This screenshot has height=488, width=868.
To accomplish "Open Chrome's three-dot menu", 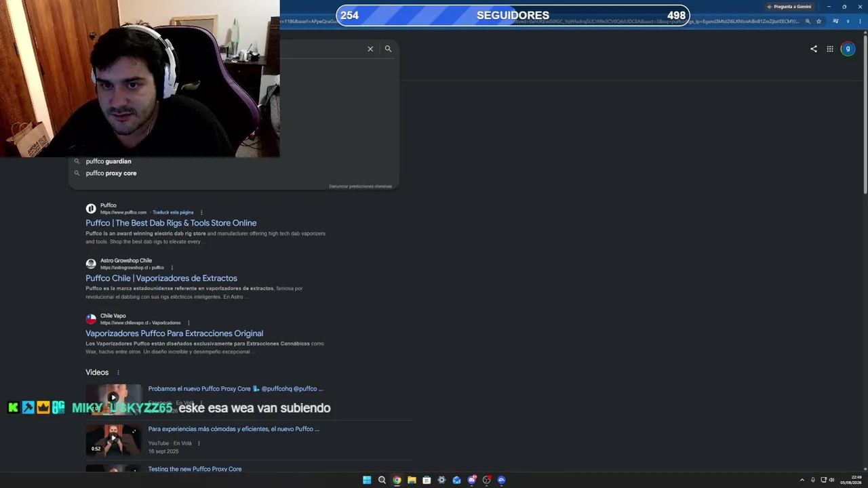I will (x=859, y=21).
